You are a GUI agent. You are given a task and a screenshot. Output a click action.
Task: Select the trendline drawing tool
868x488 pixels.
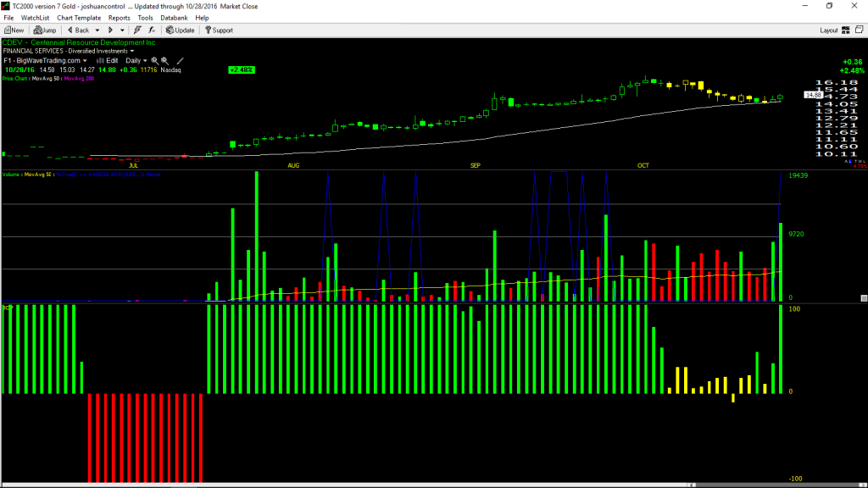(180, 61)
